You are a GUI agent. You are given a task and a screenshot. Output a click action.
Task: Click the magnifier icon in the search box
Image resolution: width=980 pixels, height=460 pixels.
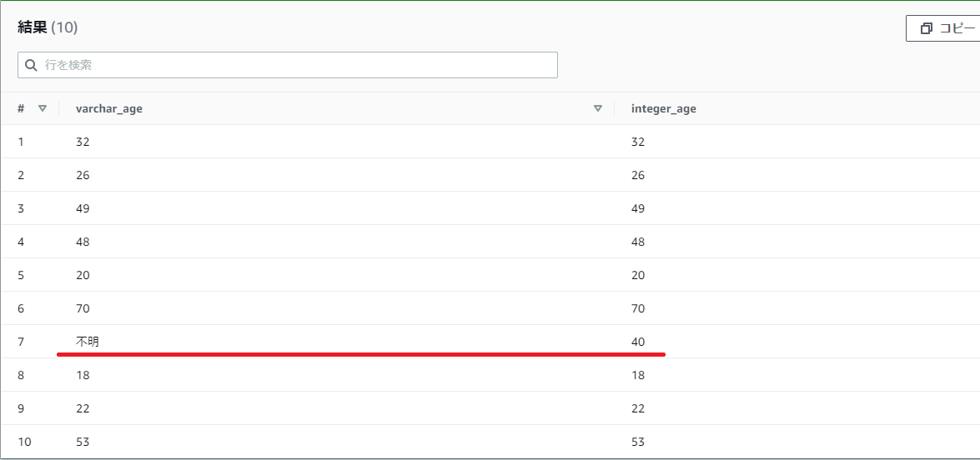tap(31, 65)
